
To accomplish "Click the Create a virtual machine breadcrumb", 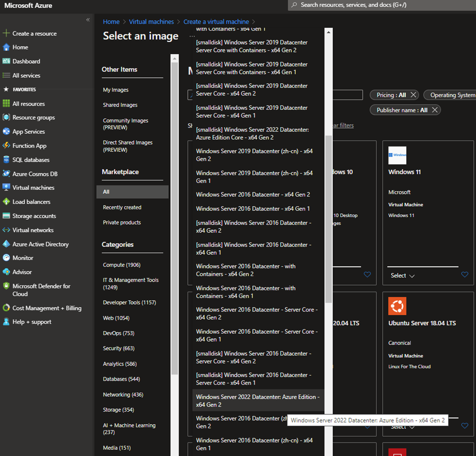I will pos(216,22).
